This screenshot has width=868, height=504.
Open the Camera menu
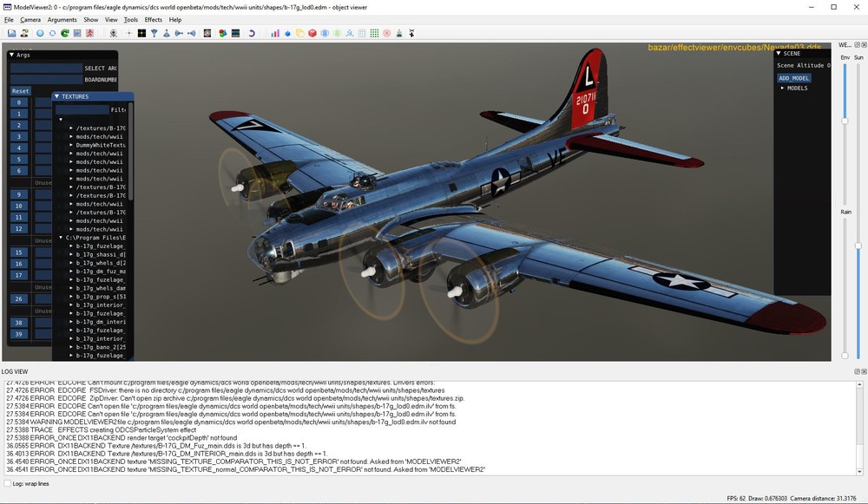[x=31, y=18]
